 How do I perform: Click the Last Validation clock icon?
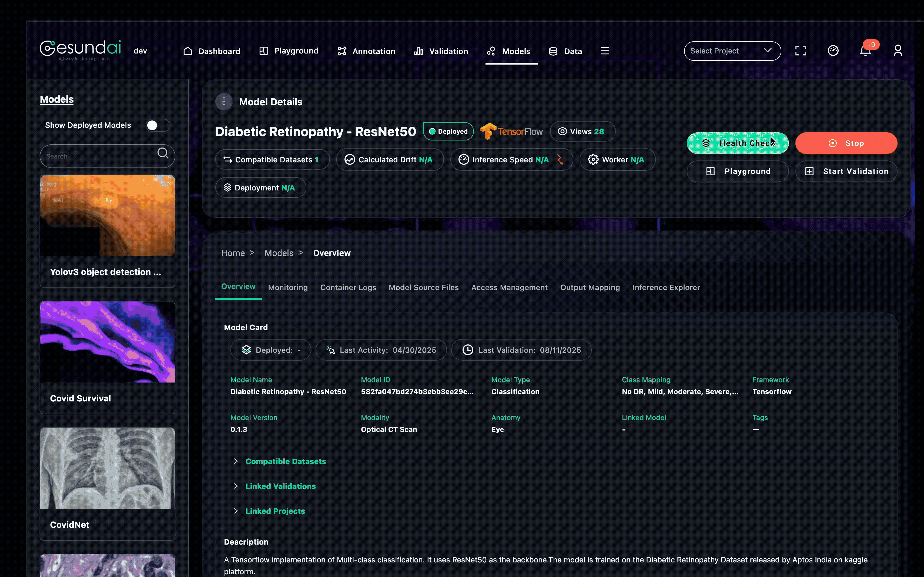coord(467,350)
